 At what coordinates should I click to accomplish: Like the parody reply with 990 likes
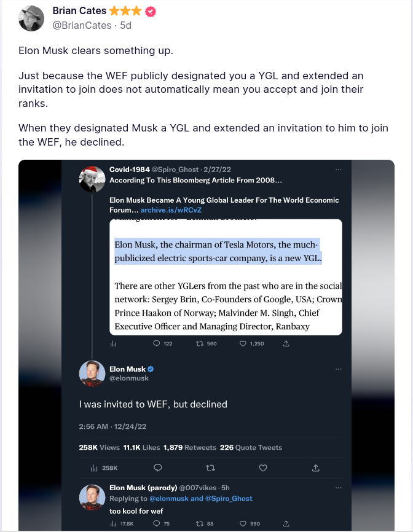coord(243,524)
